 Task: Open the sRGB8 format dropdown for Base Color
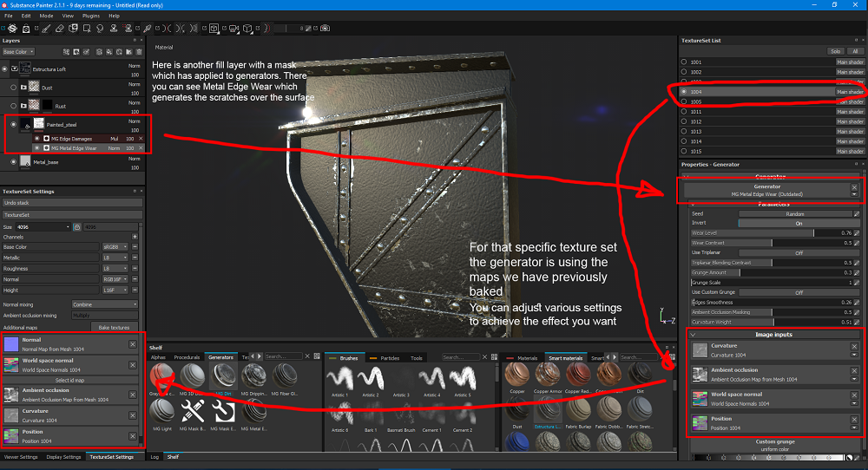115,247
